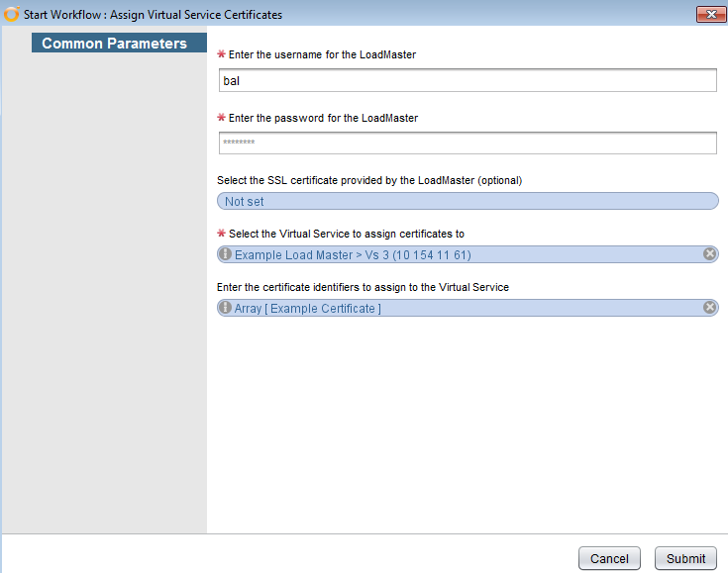Click the orange workflow icon in title bar
Screen dimensions: 728x573
tap(12, 14)
